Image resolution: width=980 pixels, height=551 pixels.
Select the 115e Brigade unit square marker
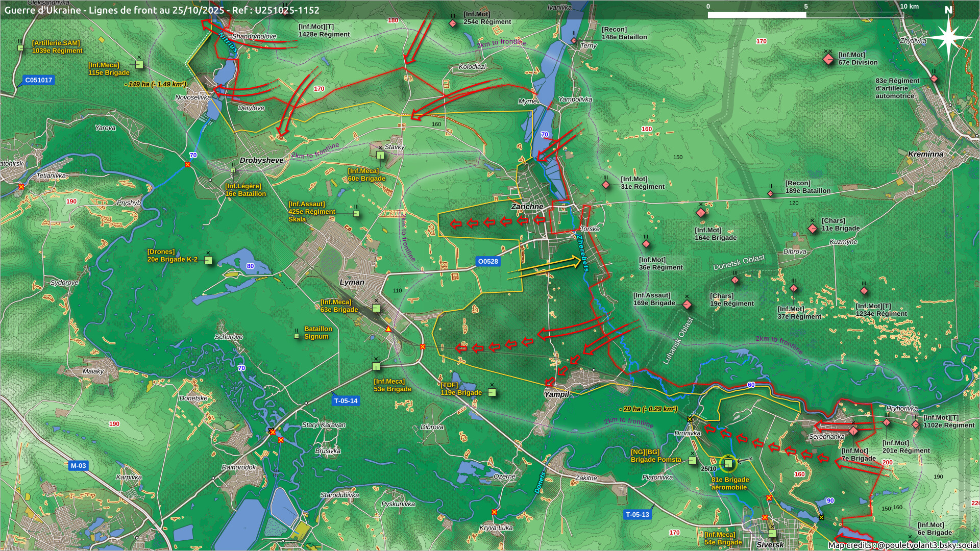[x=139, y=65]
